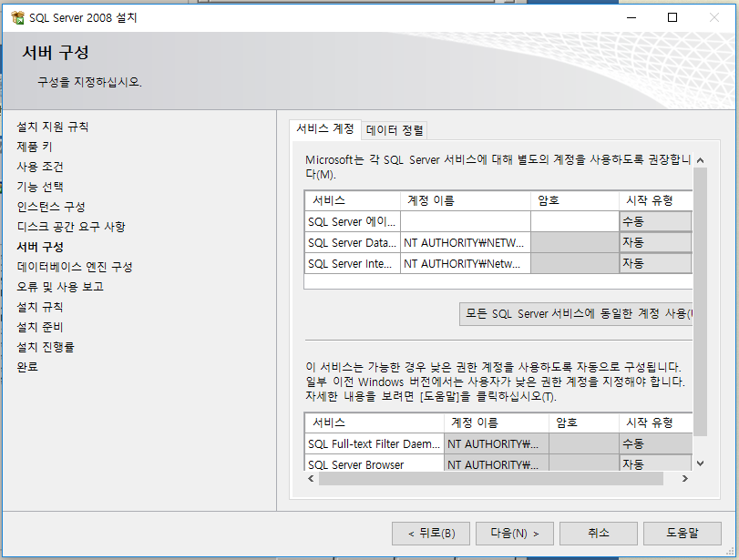Select 디스크 공간 요구 사항 step in sidebar
The height and width of the screenshot is (560, 739).
click(x=71, y=227)
